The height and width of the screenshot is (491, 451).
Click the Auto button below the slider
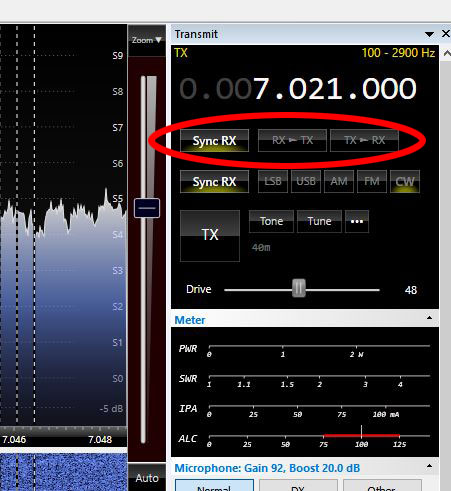tap(147, 478)
